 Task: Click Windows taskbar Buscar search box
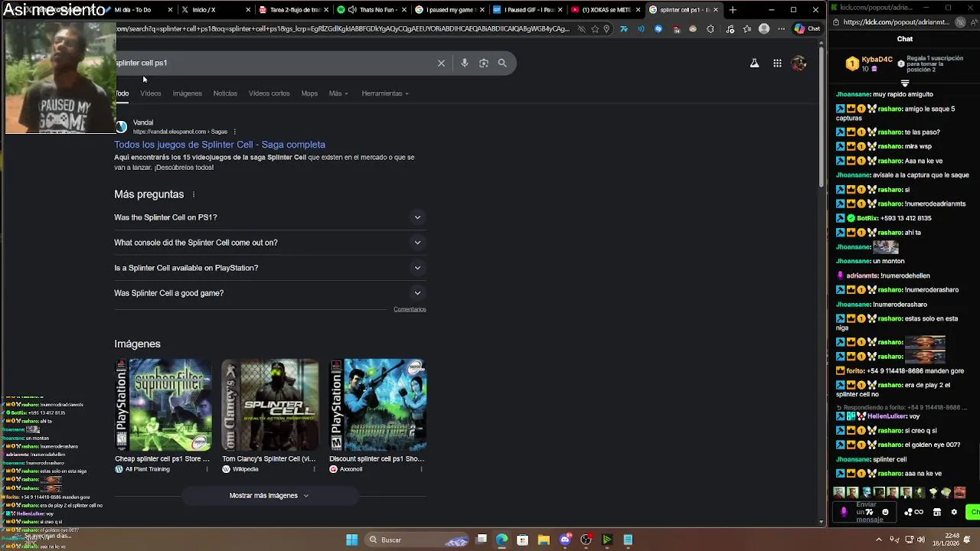pyautogui.click(x=416, y=540)
